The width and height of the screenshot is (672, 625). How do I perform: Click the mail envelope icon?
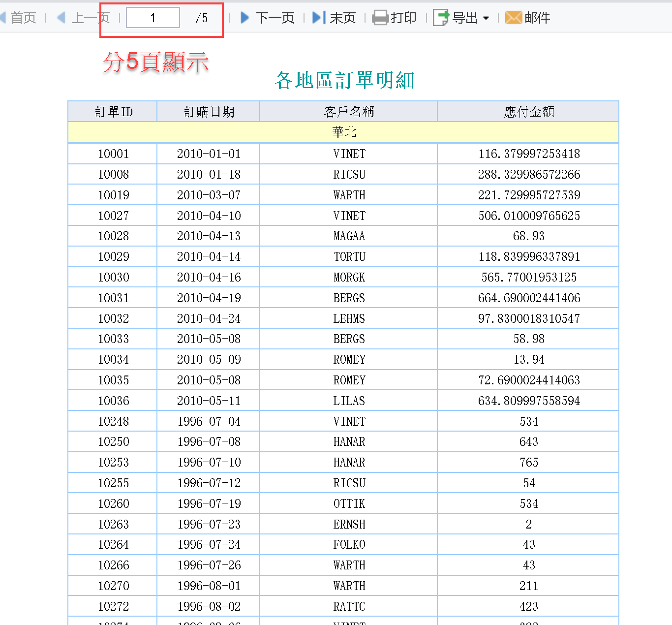click(514, 18)
